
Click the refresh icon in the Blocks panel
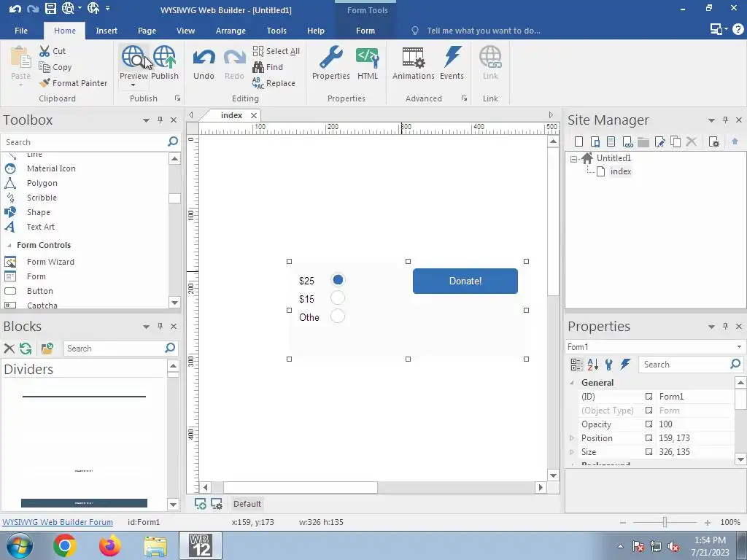26,349
